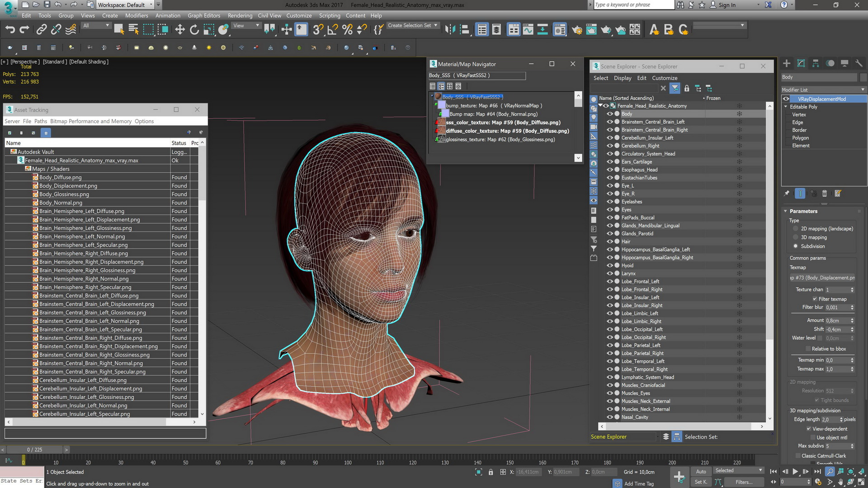
Task: Hide the Body object in Scene Explorer
Action: tap(610, 114)
